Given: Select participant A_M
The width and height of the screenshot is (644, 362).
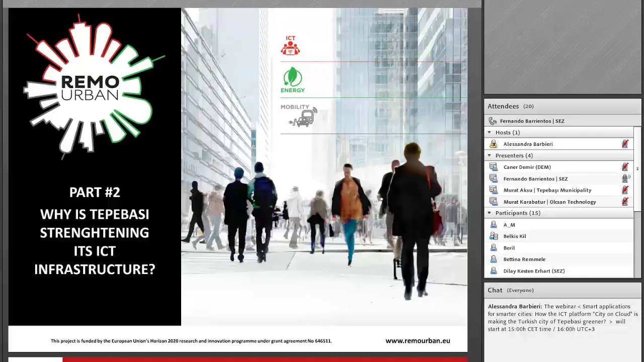Looking at the screenshot, I should tap(509, 225).
